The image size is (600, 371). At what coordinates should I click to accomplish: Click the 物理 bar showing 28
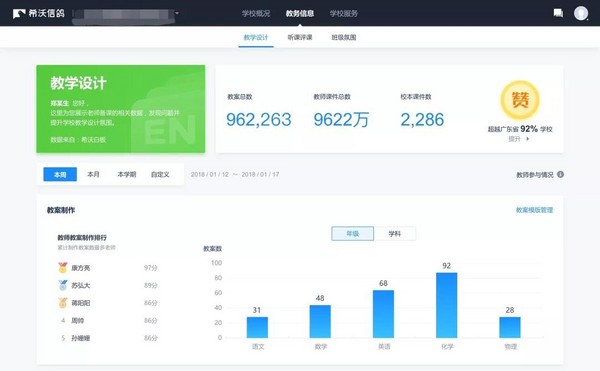pyautogui.click(x=510, y=327)
